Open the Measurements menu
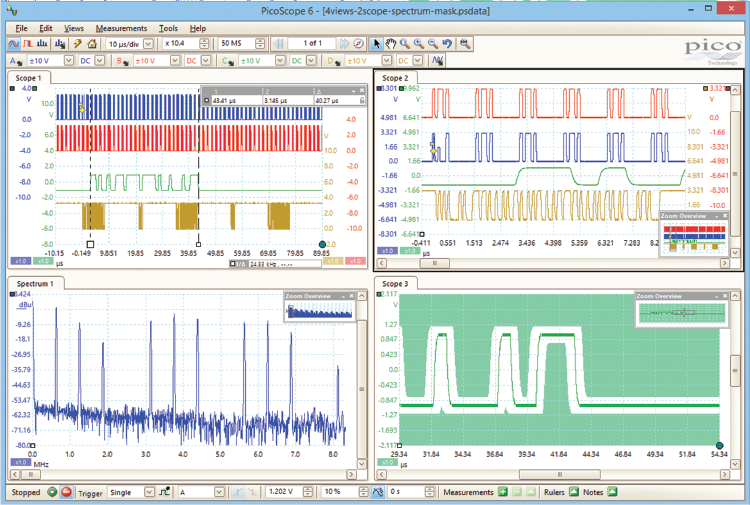This screenshot has height=505, width=750. (121, 28)
